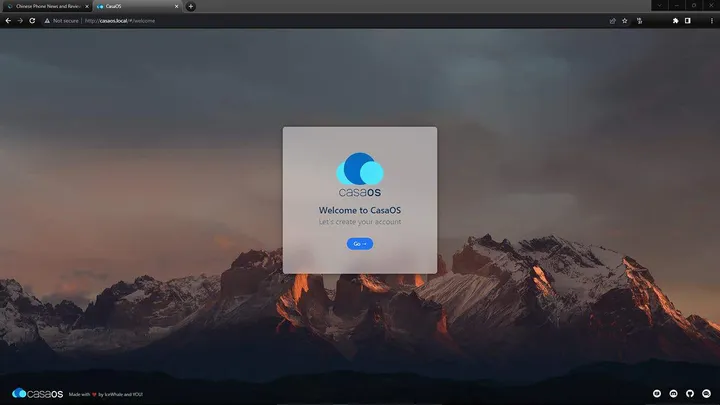The image size is (720, 405).
Task: Open a new browser tab
Action: tap(191, 6)
